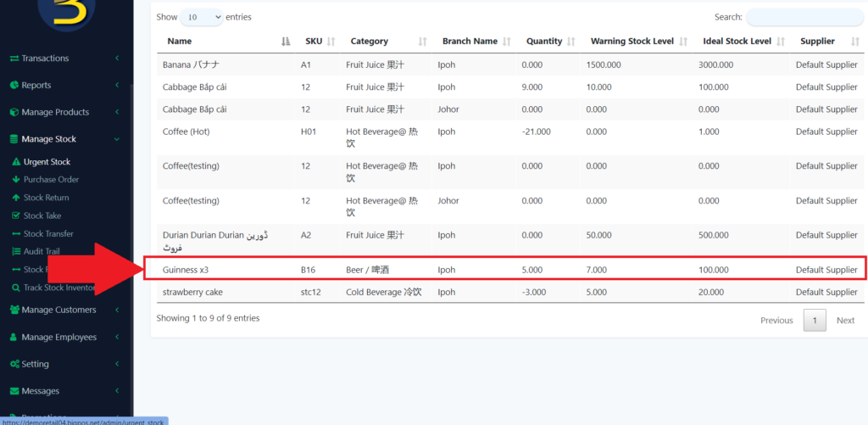Click the Track Stock Inventory magnifier icon
This screenshot has height=425, width=868.
point(16,288)
